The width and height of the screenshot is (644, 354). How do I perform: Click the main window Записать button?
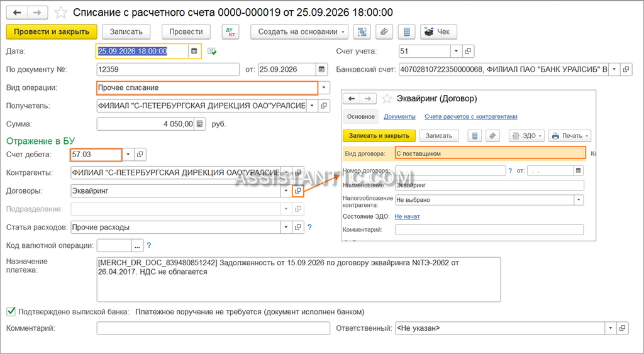click(x=126, y=31)
